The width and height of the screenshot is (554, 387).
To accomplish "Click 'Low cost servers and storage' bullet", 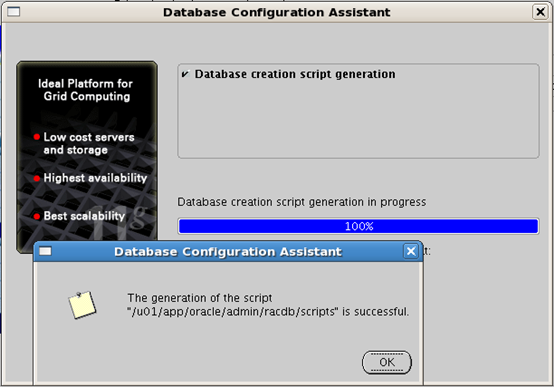I will 89,143.
